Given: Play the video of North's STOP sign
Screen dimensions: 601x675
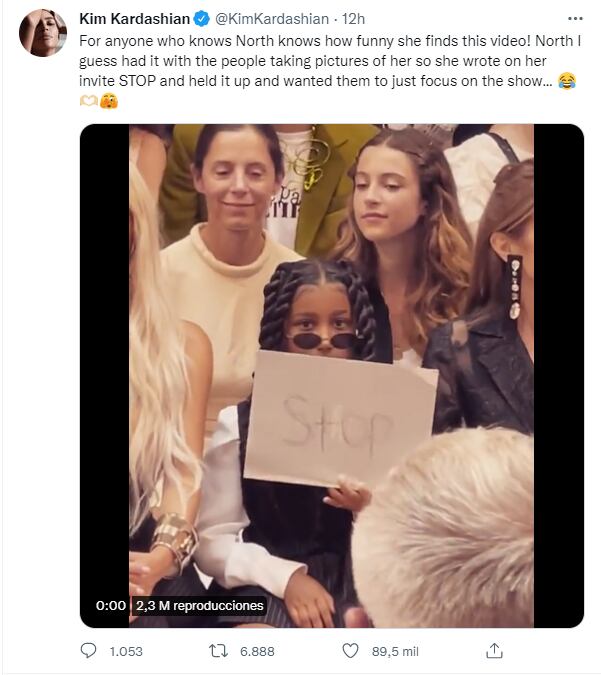Looking at the screenshot, I should coord(331,375).
